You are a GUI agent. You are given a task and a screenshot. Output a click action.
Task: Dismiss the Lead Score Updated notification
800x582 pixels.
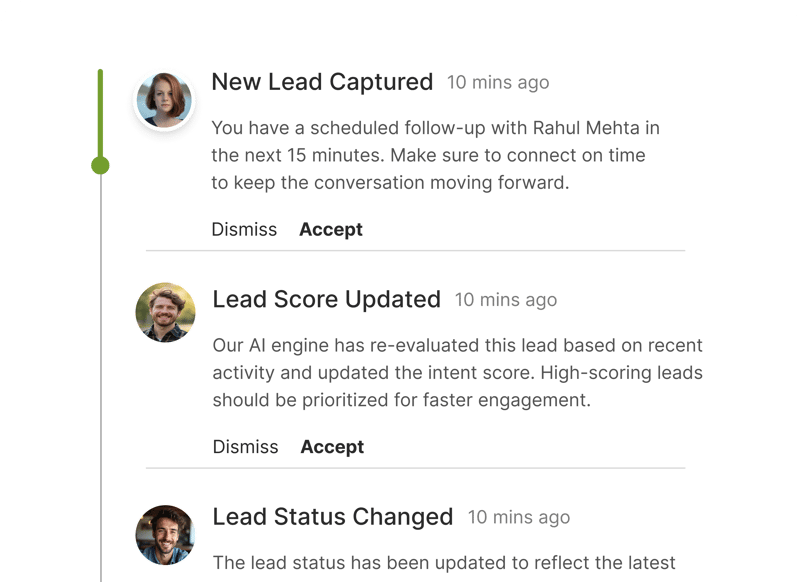[245, 447]
